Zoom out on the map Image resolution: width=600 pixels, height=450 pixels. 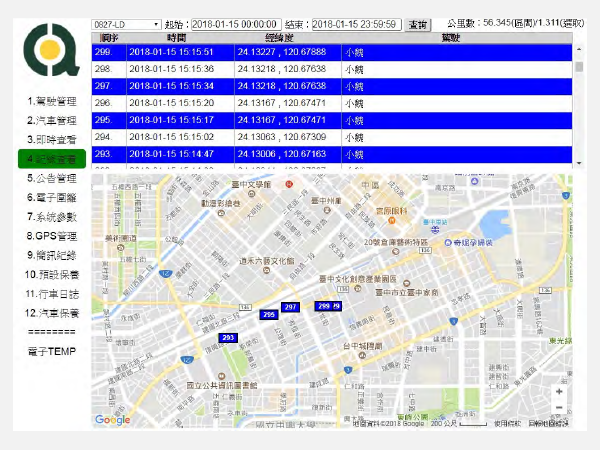pos(559,407)
